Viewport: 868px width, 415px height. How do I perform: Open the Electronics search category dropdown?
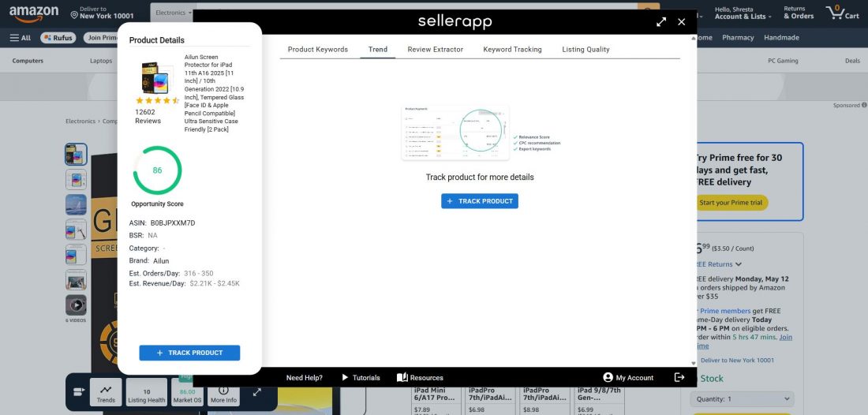click(174, 13)
